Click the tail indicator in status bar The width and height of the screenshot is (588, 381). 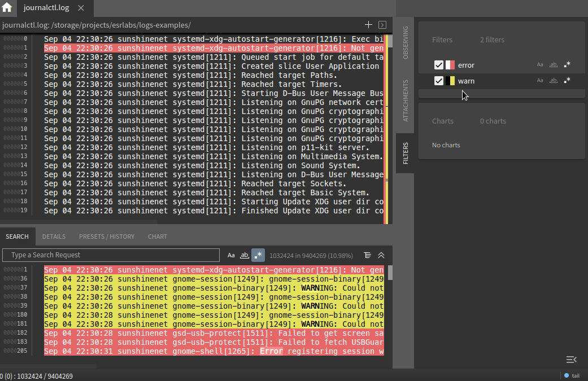click(x=572, y=375)
